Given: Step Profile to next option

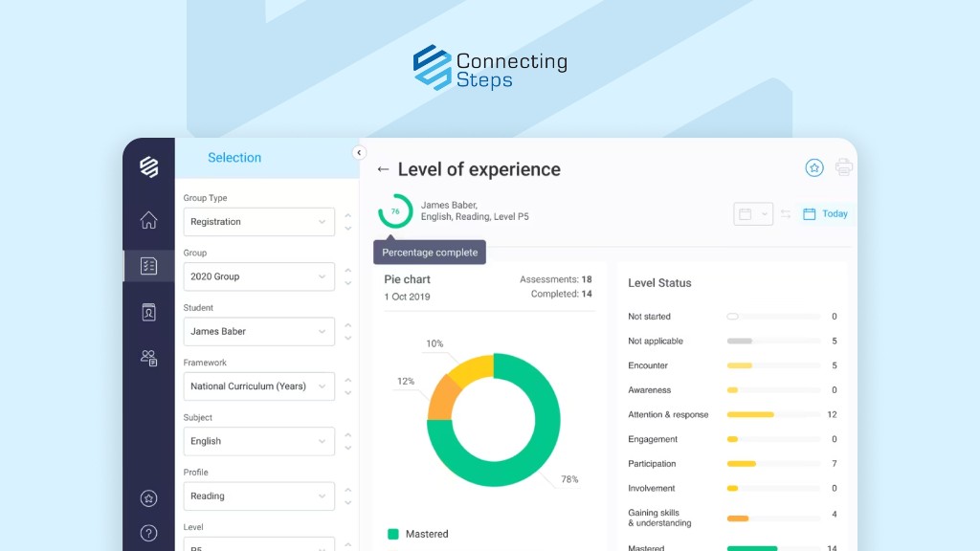Looking at the screenshot, I should pyautogui.click(x=348, y=503).
